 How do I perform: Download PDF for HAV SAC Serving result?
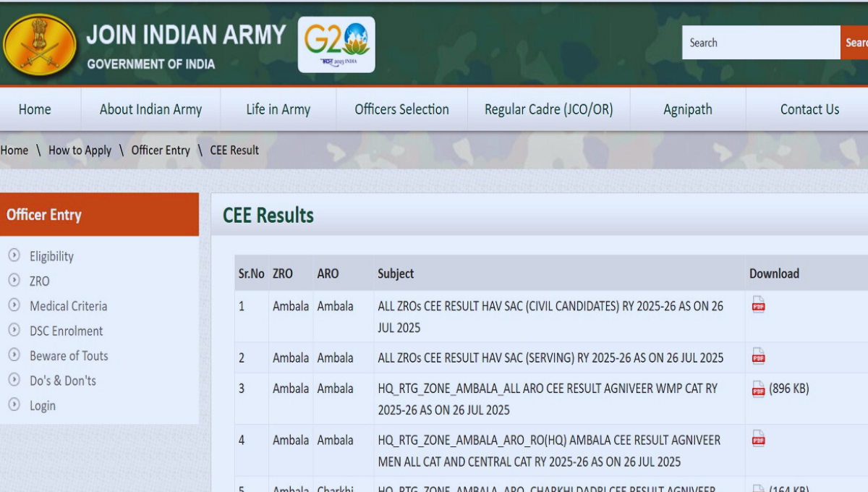(x=758, y=356)
